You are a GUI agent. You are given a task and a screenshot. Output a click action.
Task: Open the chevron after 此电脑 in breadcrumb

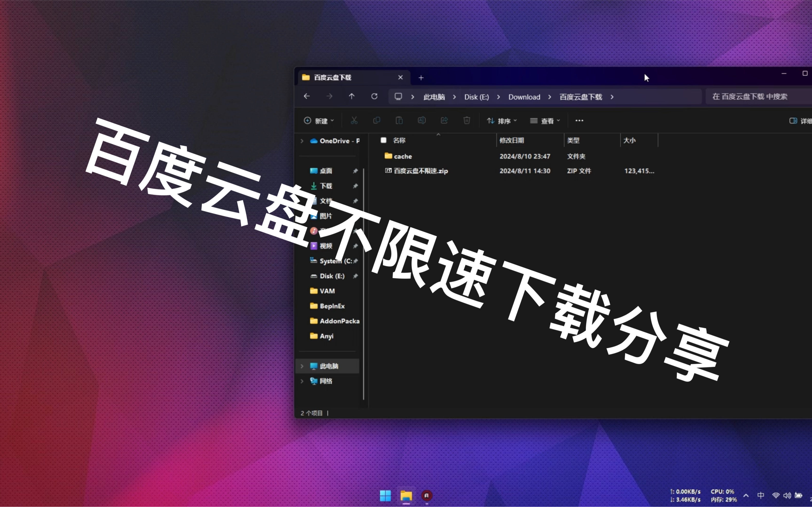[x=454, y=97]
